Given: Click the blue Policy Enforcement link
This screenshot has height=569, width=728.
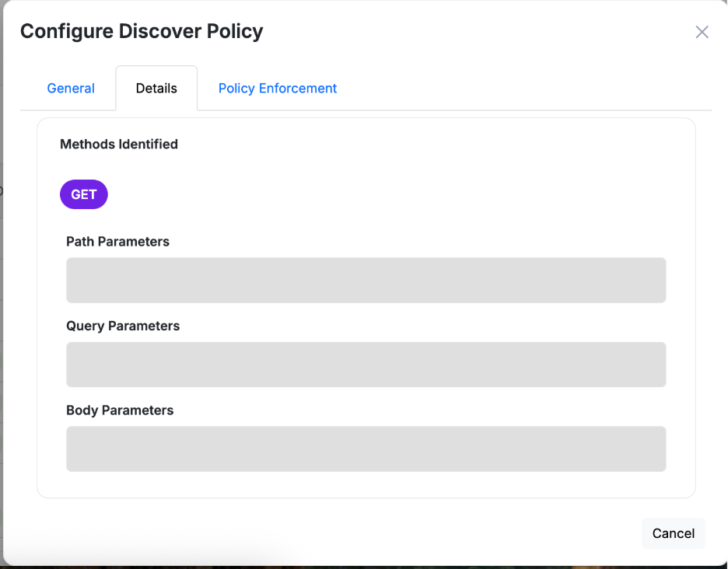Looking at the screenshot, I should (277, 88).
